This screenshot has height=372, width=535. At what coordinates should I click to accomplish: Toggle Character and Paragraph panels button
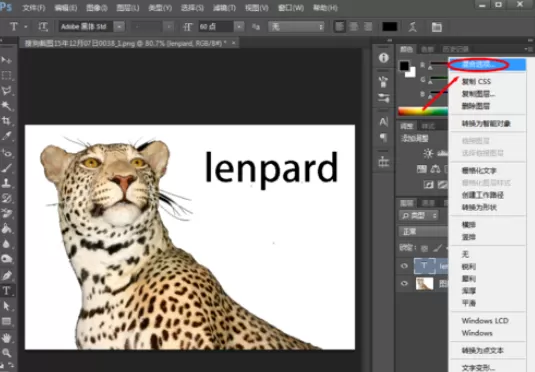(437, 27)
